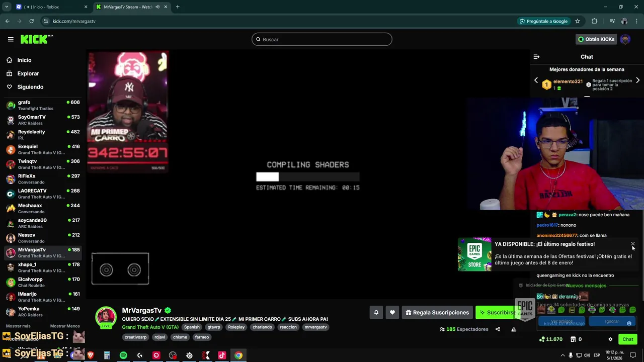Open Exequiel channel in sidebar

tap(43, 149)
